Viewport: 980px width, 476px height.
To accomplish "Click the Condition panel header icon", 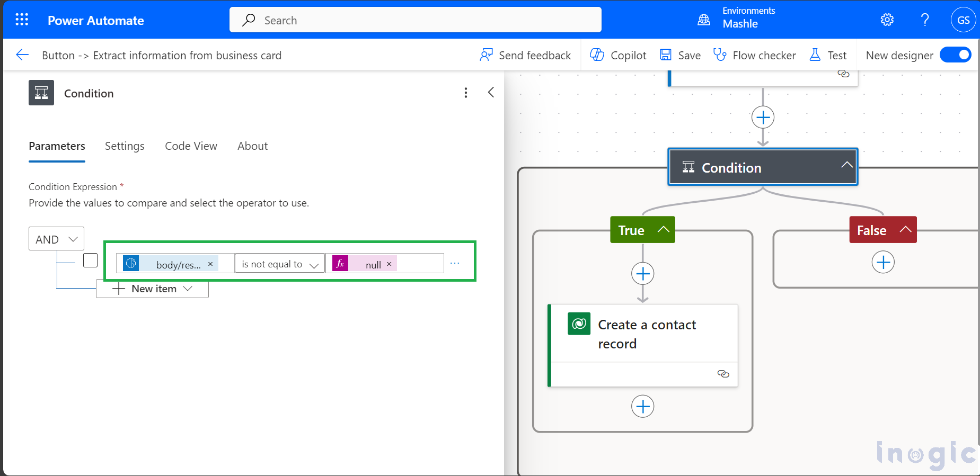I will tap(41, 93).
